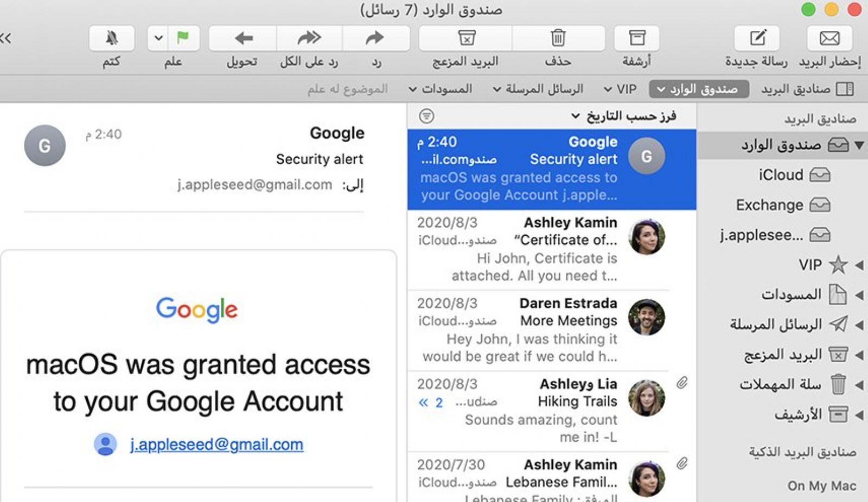The width and height of the screenshot is (868, 502).
Task: Click the Get Mail envelope icon
Action: 829,38
